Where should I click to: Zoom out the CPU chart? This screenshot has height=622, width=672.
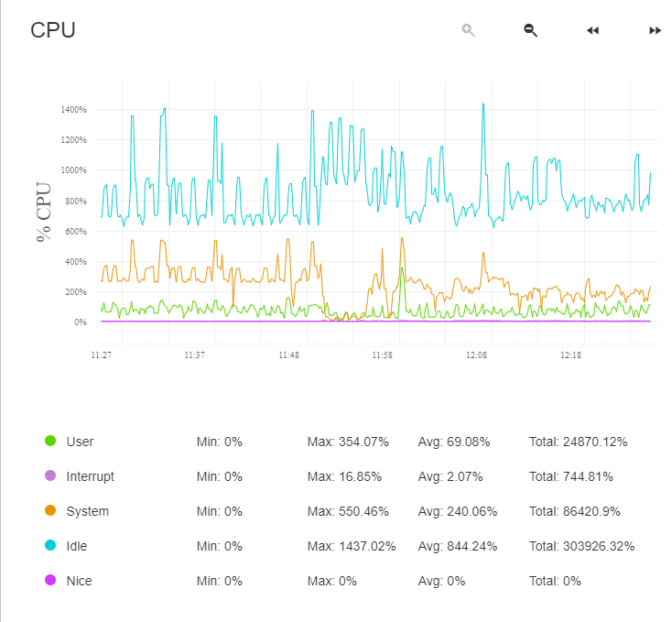tap(530, 30)
